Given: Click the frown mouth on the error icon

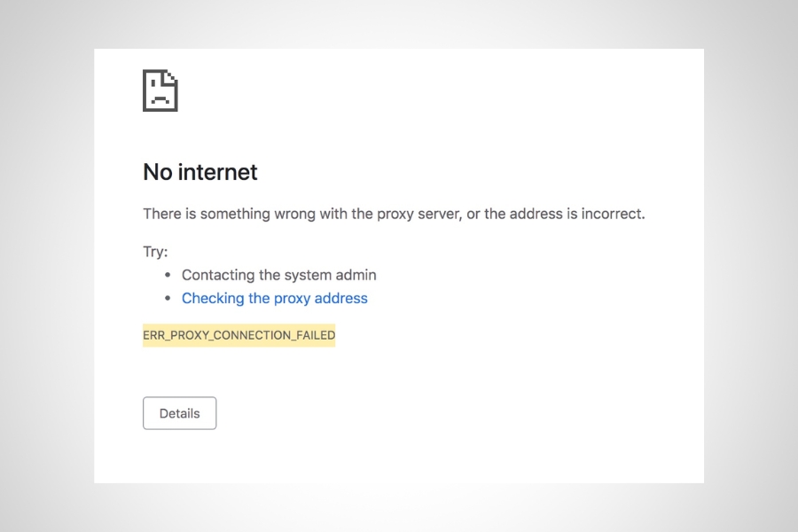Looking at the screenshot, I should click(160, 98).
